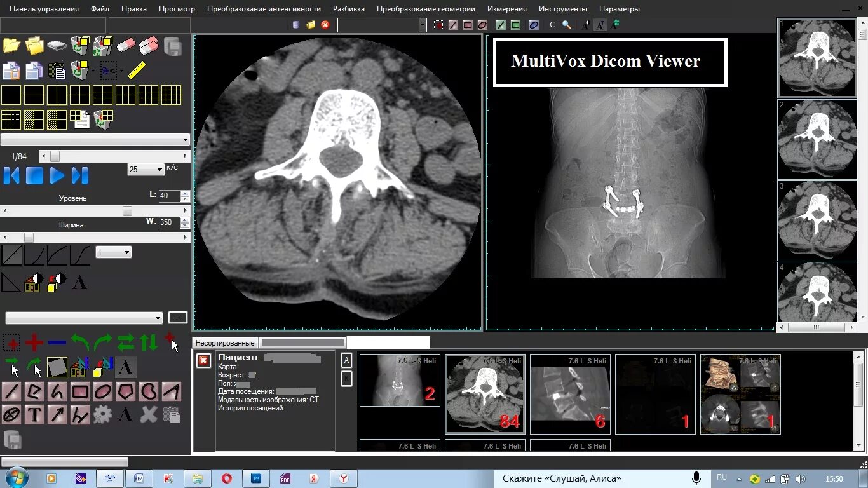Click the scissors crop selection tool
This screenshot has width=868, height=488.
click(x=108, y=70)
